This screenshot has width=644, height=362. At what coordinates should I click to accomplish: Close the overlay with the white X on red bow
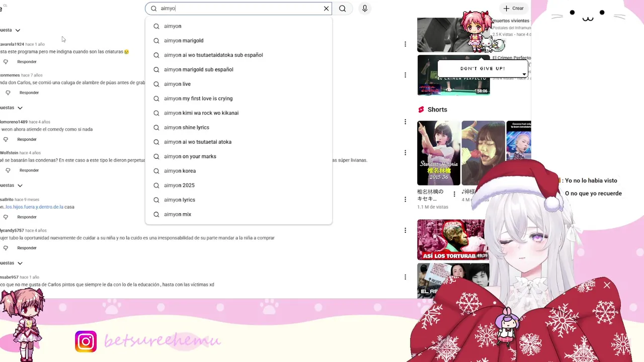607,286
